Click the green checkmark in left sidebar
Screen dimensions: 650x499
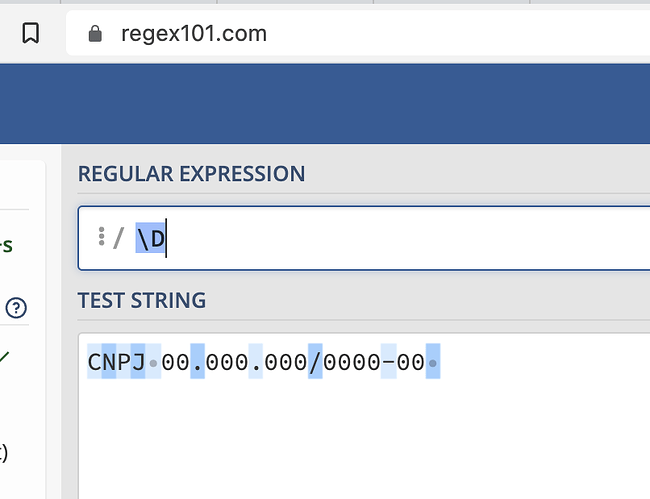point(5,356)
